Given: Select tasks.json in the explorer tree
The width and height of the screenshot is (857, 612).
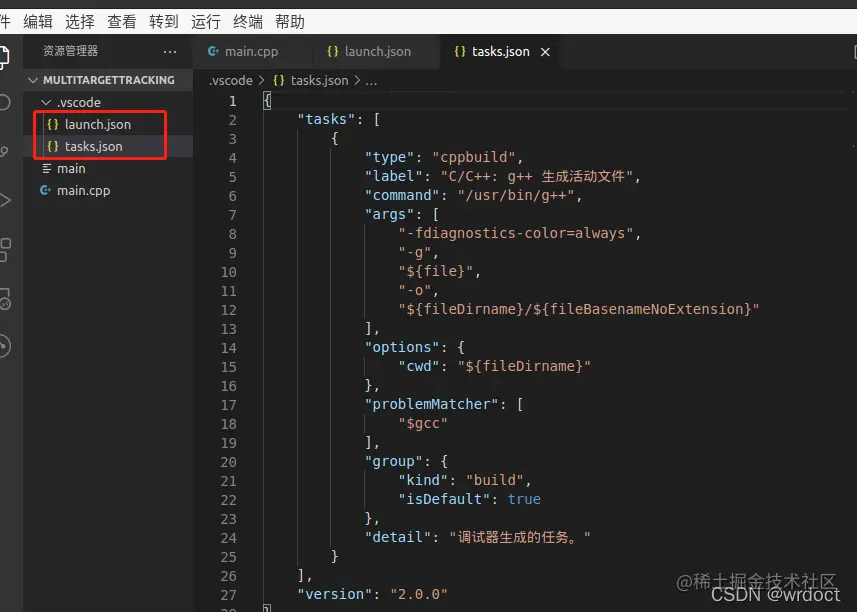Looking at the screenshot, I should click(x=108, y=146).
